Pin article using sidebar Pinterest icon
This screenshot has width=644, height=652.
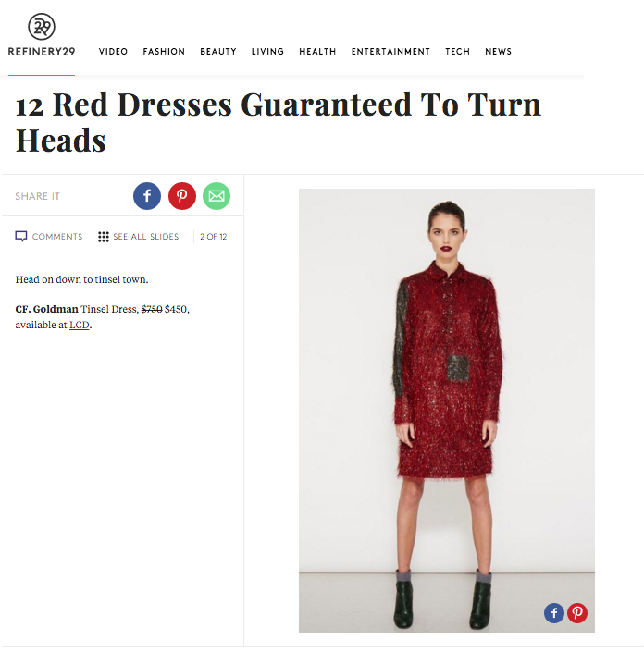pos(181,196)
